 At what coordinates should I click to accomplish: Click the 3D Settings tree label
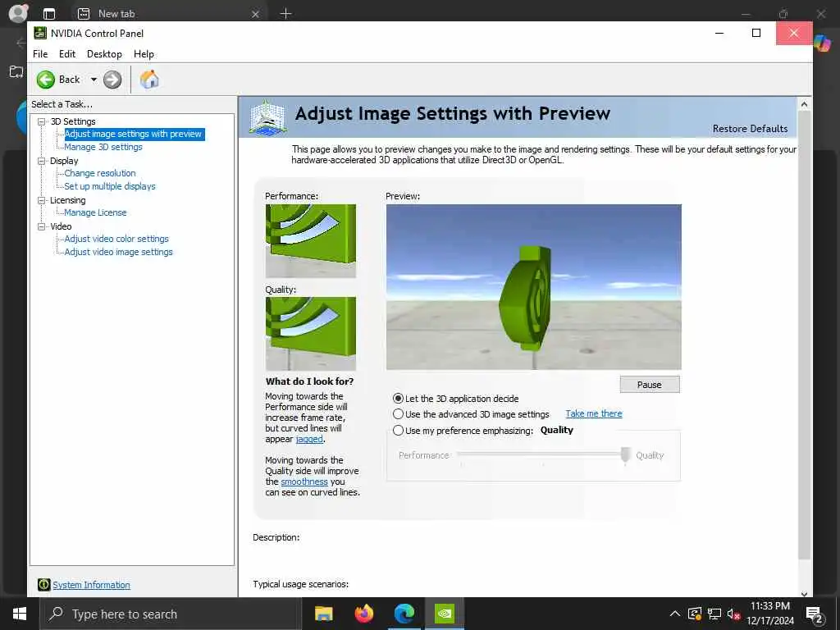73,121
